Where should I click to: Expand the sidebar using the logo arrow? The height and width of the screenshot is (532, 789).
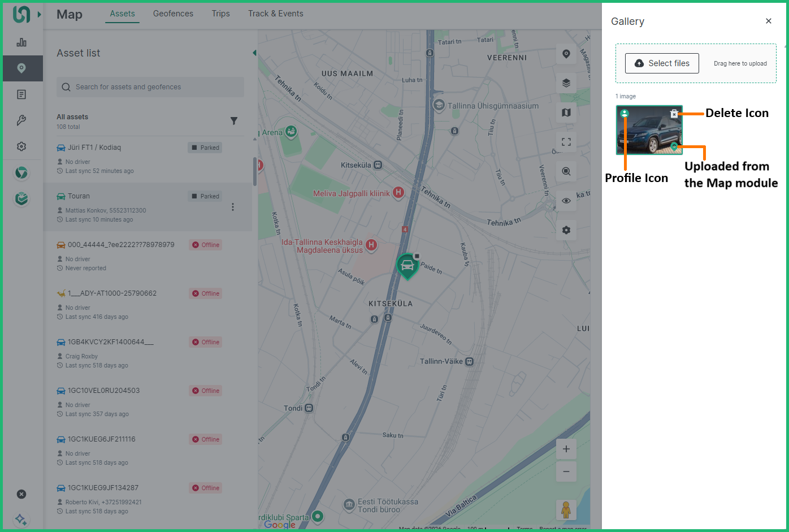coord(39,14)
